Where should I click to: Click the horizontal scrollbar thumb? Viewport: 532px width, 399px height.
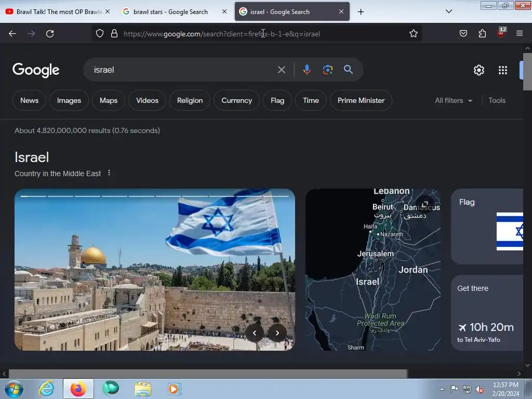click(208, 374)
